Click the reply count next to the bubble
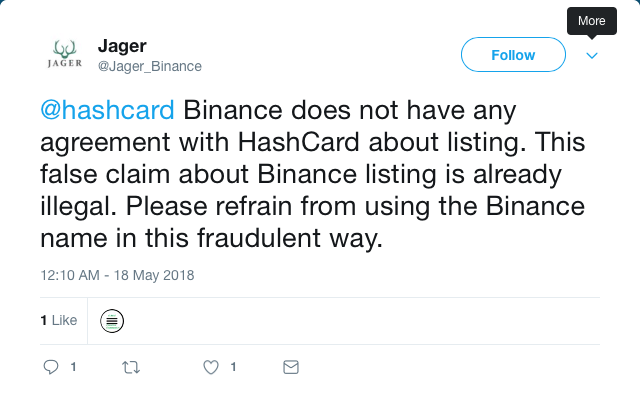Viewport: 640px width, 399px height. 73,367
